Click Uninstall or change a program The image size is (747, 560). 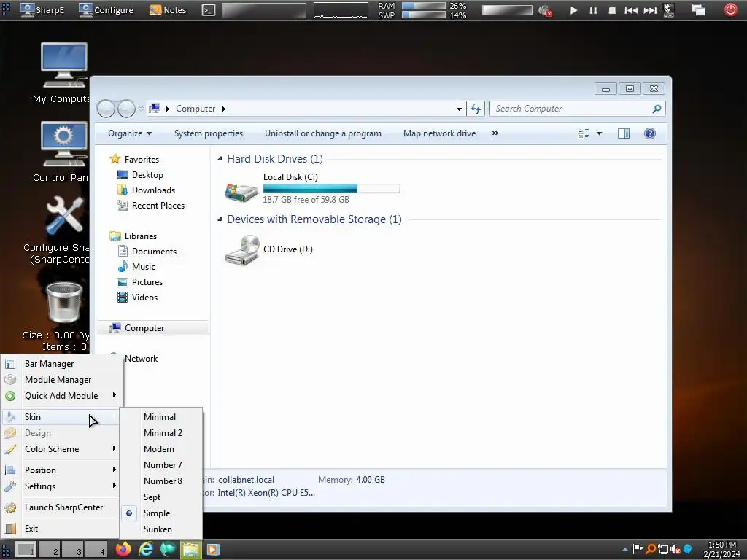tap(323, 133)
